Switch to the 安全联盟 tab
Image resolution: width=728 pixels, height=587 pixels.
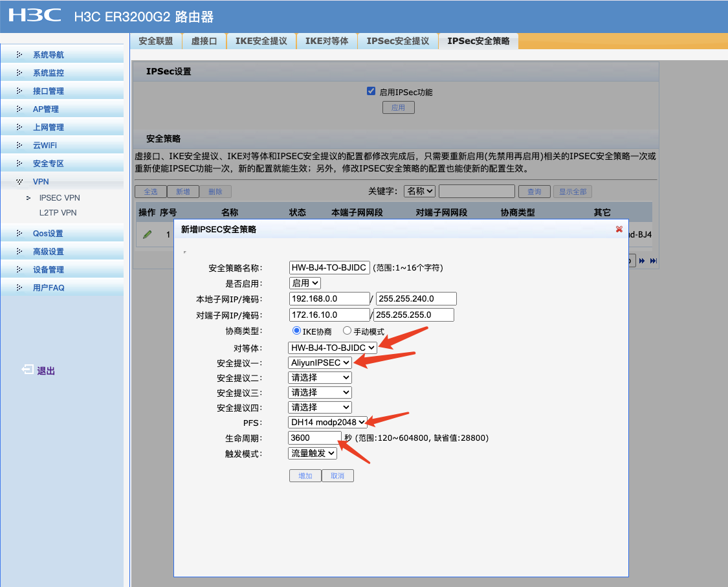[155, 41]
